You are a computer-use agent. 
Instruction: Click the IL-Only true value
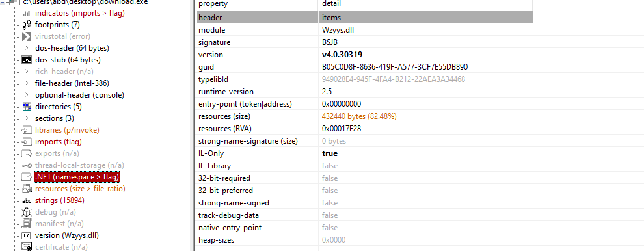coord(330,153)
